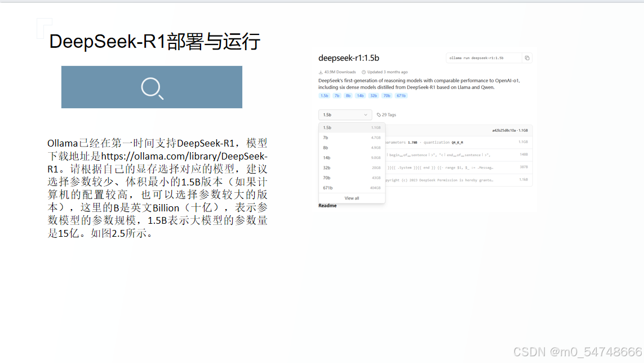This screenshot has height=363, width=644.
Task: Open the 1.5b model size dropdown
Action: (345, 114)
